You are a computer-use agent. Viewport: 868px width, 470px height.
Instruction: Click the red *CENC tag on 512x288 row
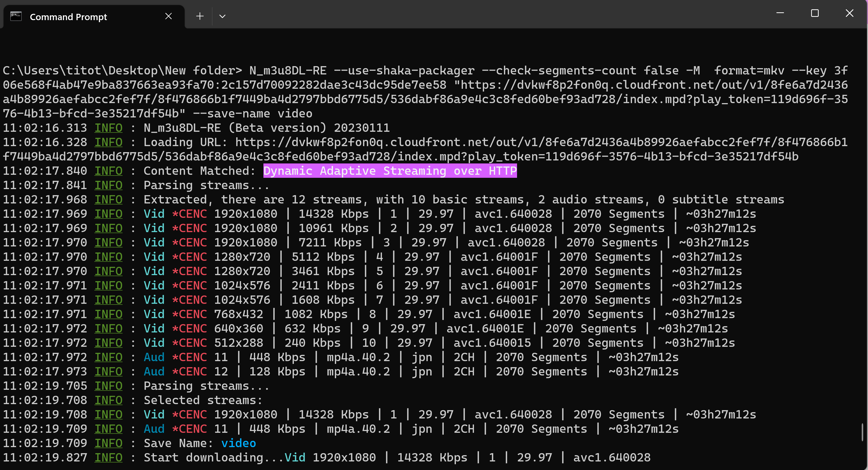(189, 343)
